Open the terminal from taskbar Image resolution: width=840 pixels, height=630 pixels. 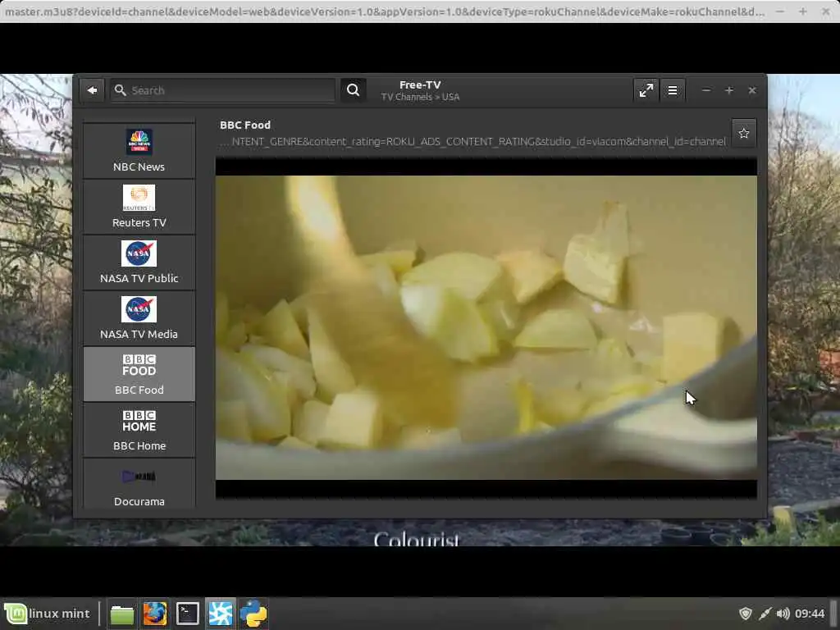point(188,614)
